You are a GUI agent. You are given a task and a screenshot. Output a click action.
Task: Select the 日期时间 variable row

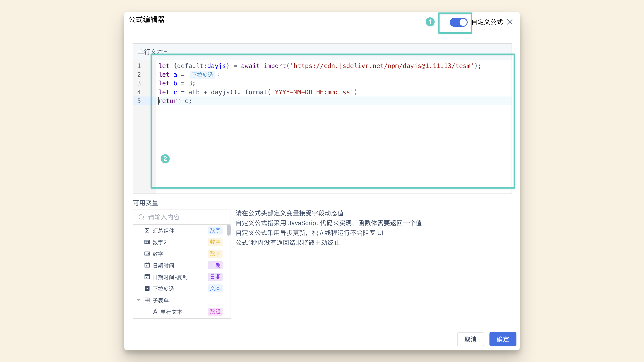163,265
